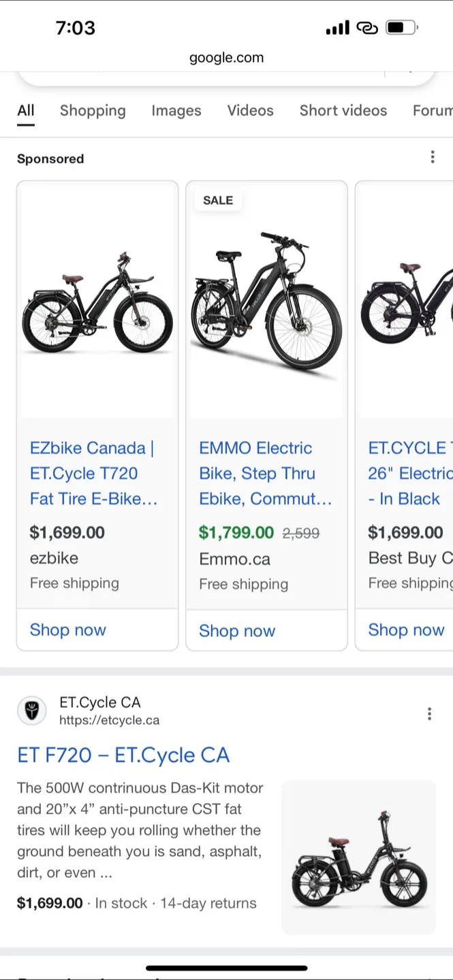Image resolution: width=453 pixels, height=980 pixels.
Task: Tap Shop now on the EZbike card
Action: coord(67,630)
